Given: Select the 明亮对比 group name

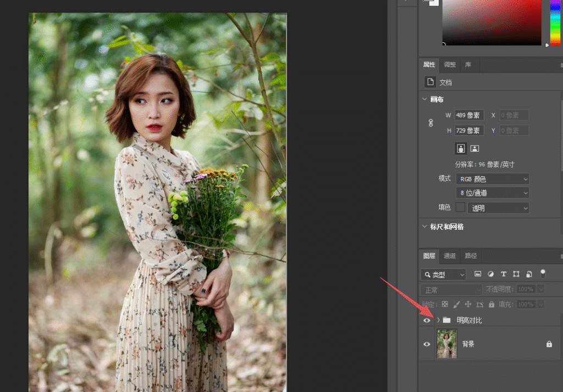Looking at the screenshot, I should [469, 320].
